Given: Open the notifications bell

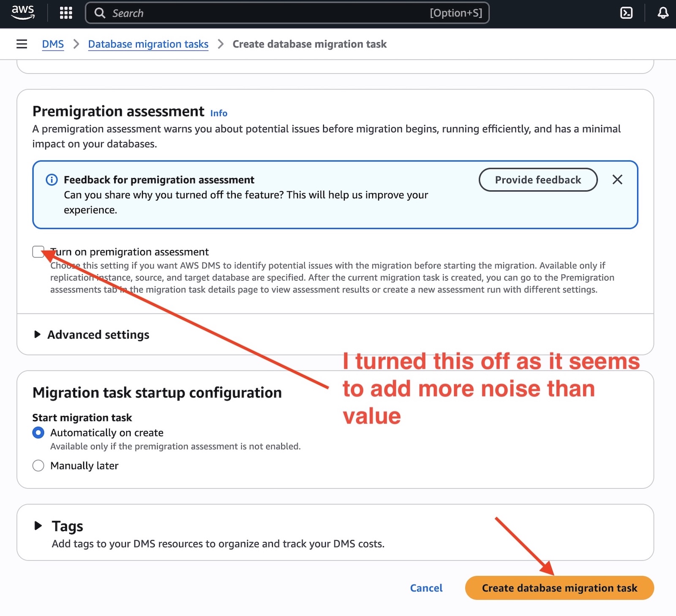Looking at the screenshot, I should coord(663,13).
